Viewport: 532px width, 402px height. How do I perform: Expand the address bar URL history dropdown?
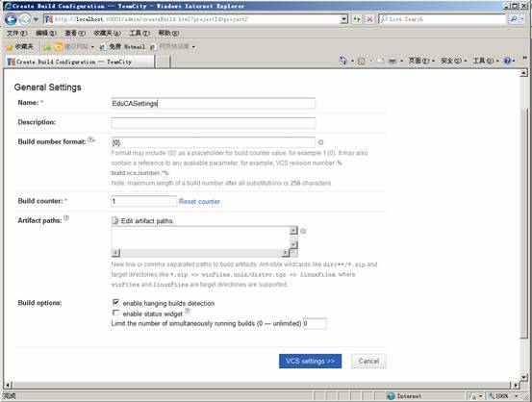pyautogui.click(x=344, y=19)
